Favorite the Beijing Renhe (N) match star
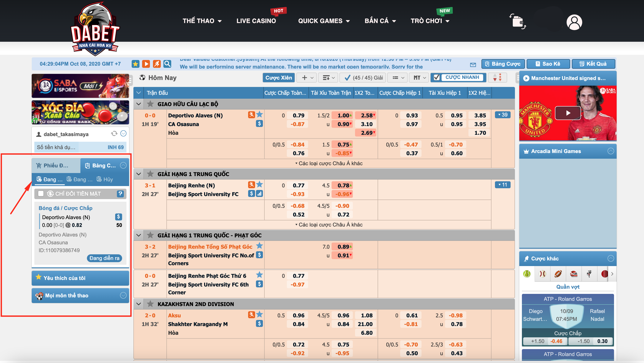The height and width of the screenshot is (363, 644). (x=259, y=185)
